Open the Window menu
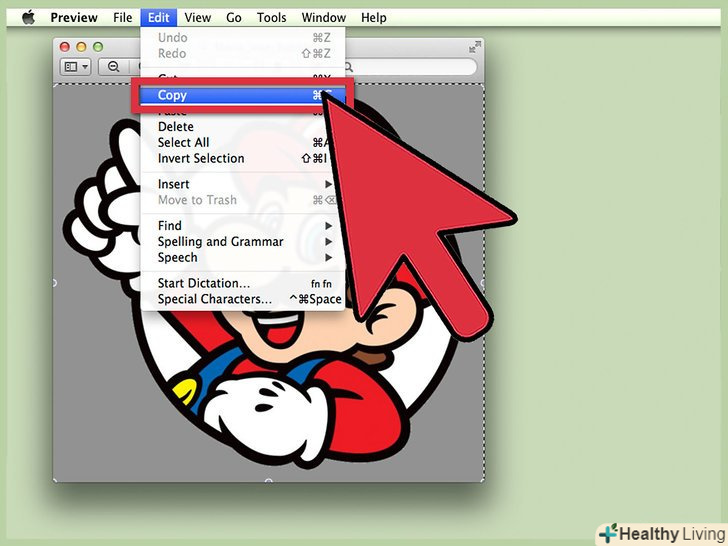Viewport: 728px width, 546px height. (x=324, y=18)
